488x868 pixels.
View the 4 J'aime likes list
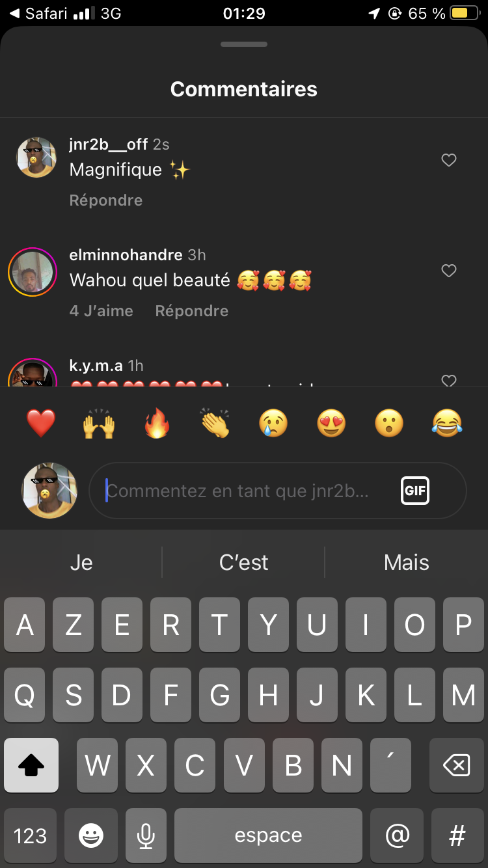click(x=102, y=311)
